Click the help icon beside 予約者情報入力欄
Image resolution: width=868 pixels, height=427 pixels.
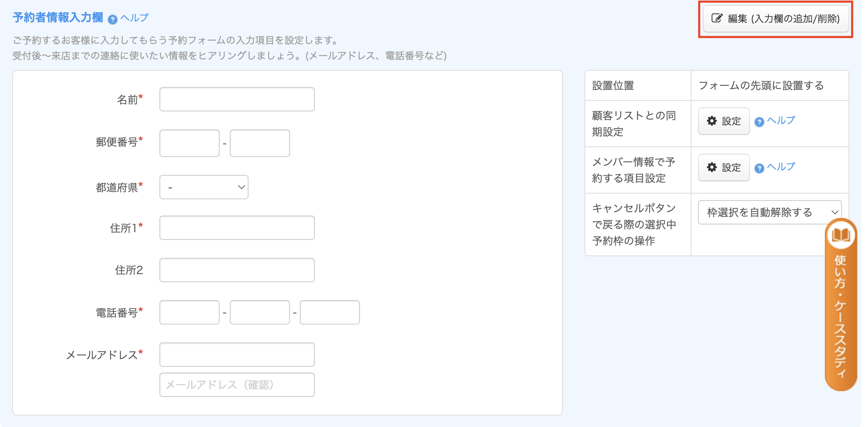pos(113,19)
